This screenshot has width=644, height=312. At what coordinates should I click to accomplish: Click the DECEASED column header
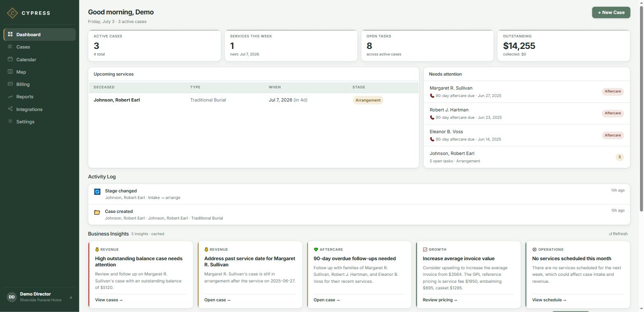[x=104, y=87]
